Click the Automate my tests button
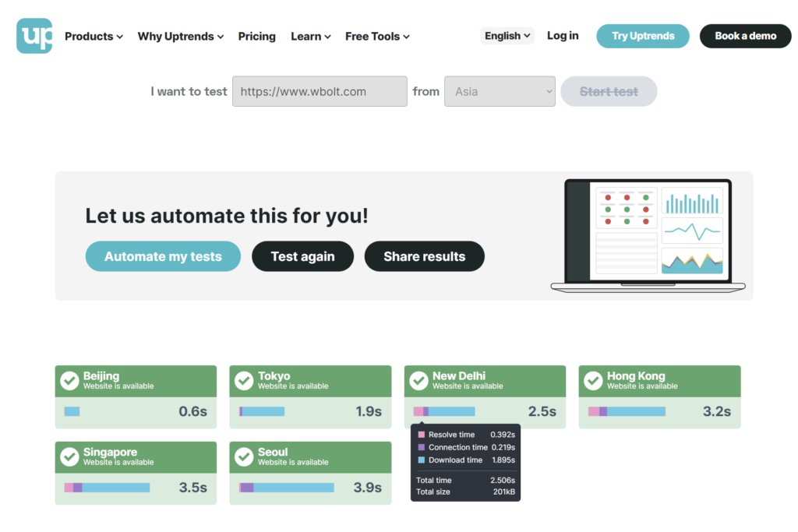Viewport: 798px width, 532px height. coord(163,256)
